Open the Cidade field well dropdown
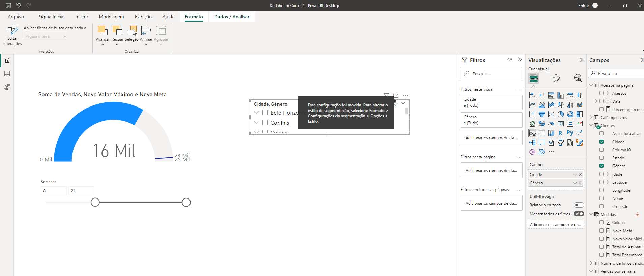644x276 pixels. coord(575,175)
